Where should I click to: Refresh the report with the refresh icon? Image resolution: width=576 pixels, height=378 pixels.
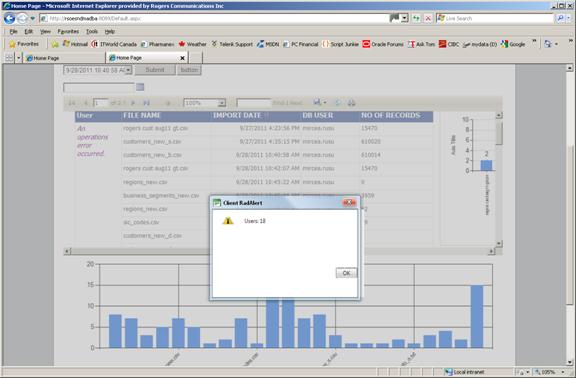pos(338,103)
